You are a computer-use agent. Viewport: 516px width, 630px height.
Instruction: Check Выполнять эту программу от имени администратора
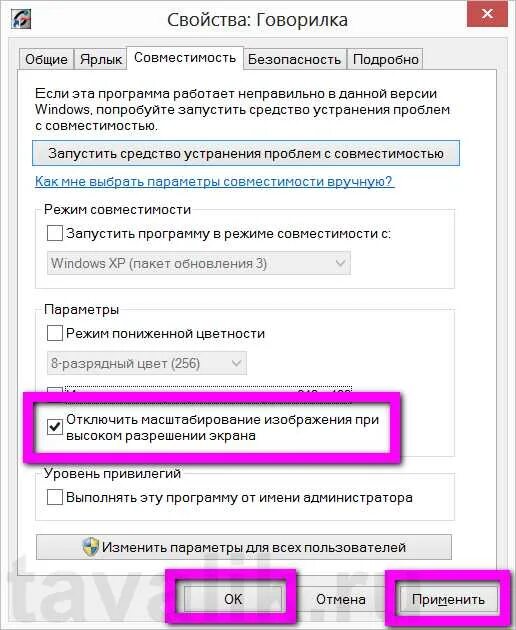point(55,497)
